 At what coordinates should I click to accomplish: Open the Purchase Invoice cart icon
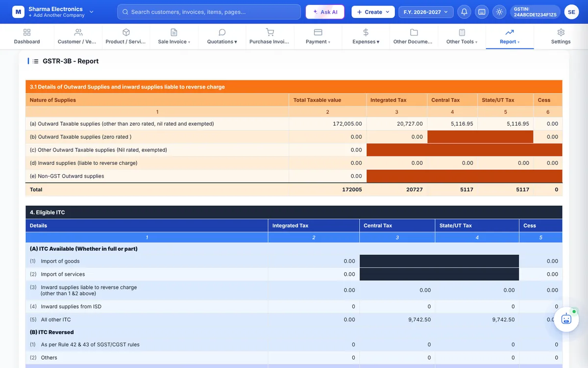pyautogui.click(x=269, y=32)
